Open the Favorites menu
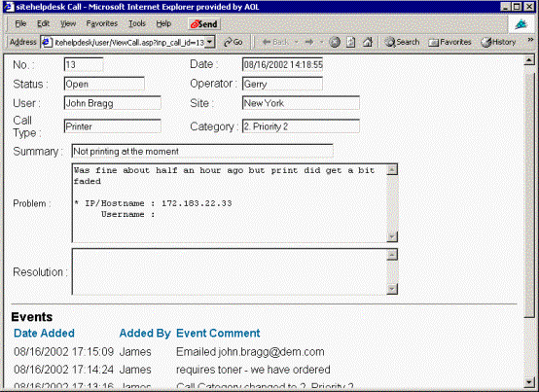Viewport: 539px width, 392px height. click(x=102, y=23)
